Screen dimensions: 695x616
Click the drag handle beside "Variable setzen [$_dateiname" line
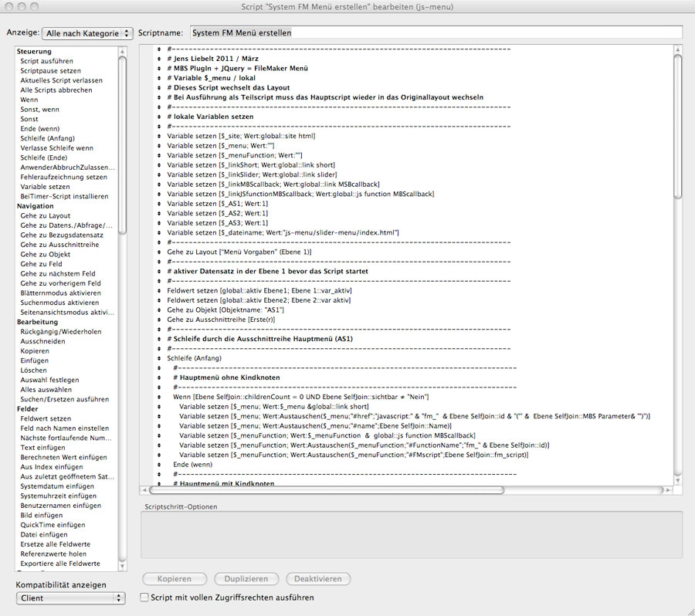(x=160, y=232)
